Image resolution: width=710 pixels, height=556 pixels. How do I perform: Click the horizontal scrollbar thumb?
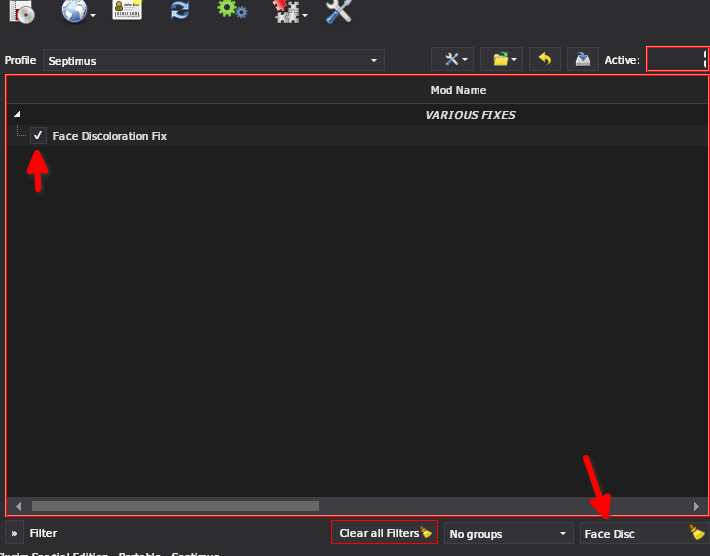(x=175, y=506)
